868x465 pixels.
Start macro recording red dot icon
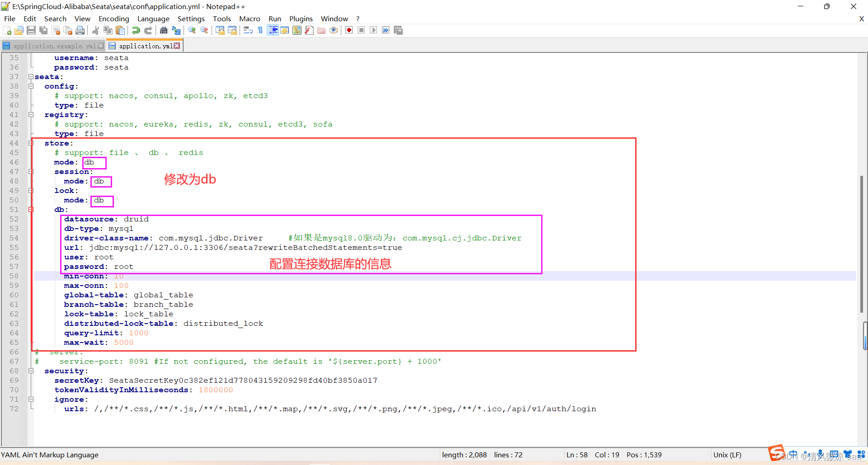pos(349,30)
